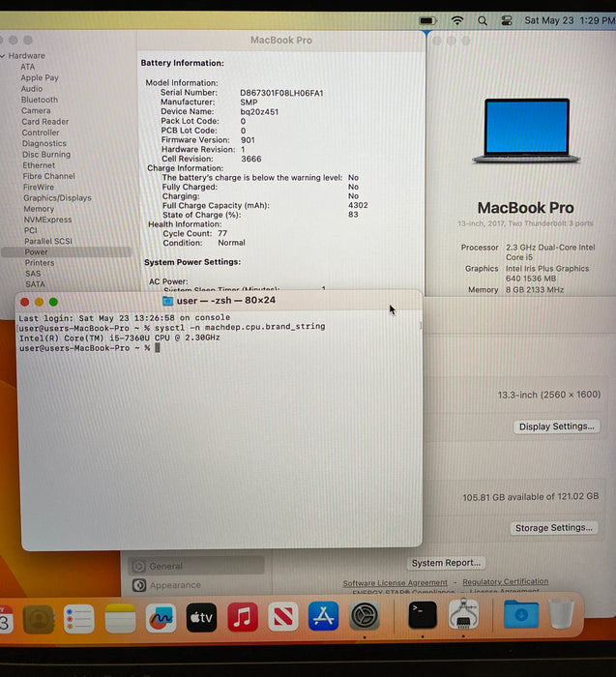The image size is (616, 677).
Task: Select Parallel SCSI in the sidebar
Action: click(48, 241)
